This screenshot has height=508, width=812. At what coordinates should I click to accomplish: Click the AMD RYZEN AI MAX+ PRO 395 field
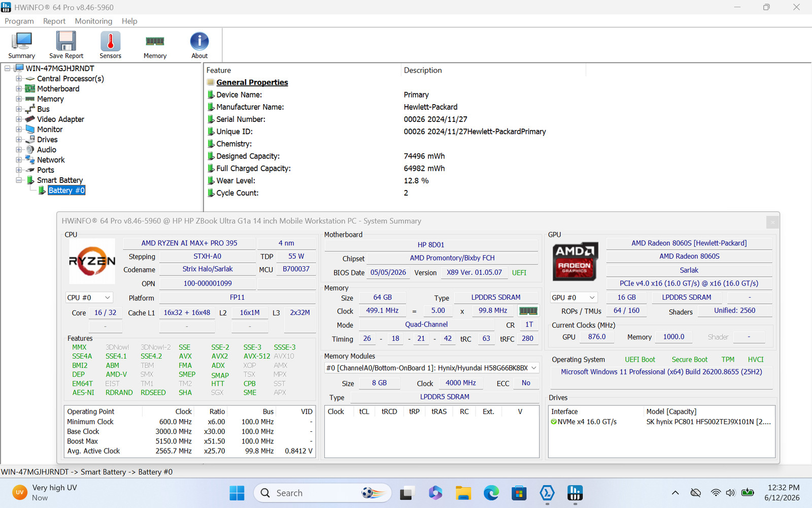click(189, 243)
